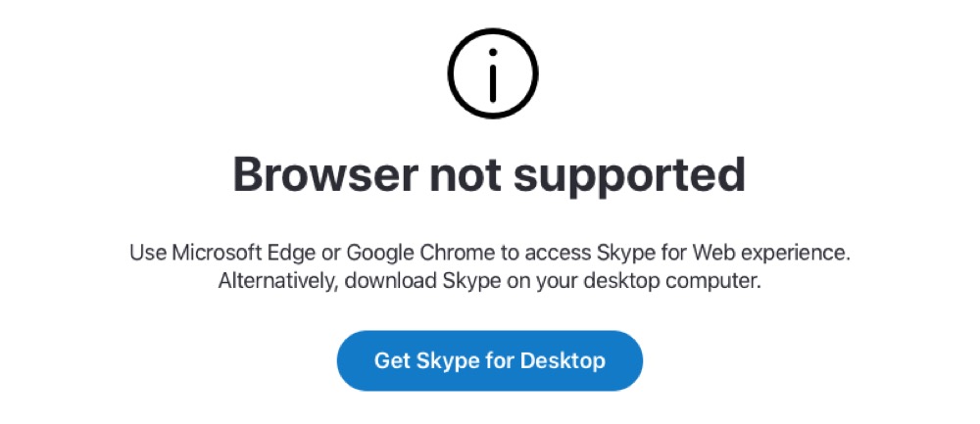Viewport: 980px width, 424px height.
Task: Click the word "Get" on the blue button
Action: point(391,360)
